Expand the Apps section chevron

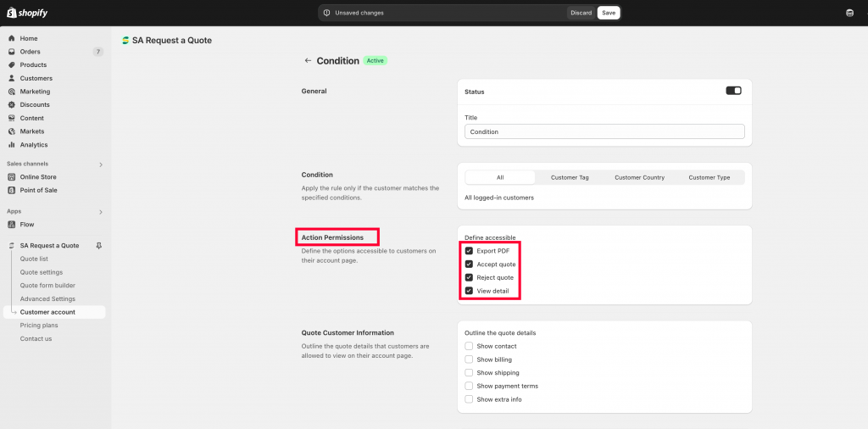pos(101,212)
